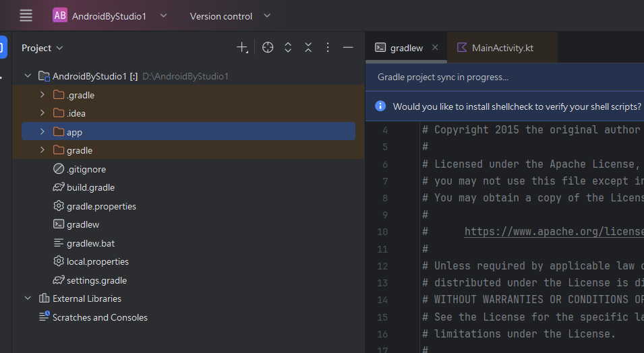Close the gradlew editor tab

pyautogui.click(x=435, y=48)
